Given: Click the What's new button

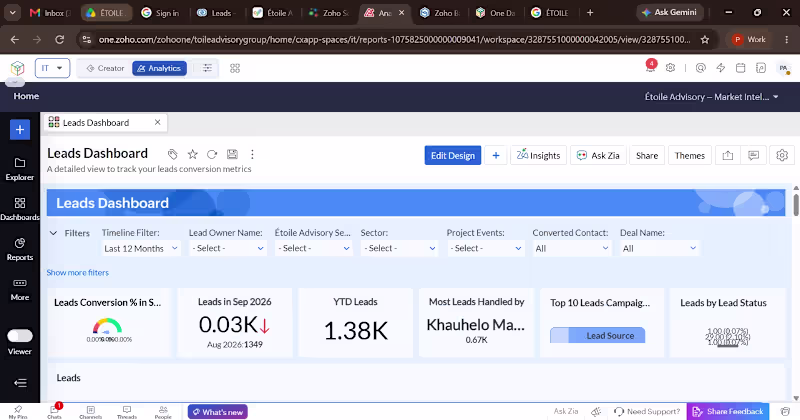Looking at the screenshot, I should coord(217,412).
